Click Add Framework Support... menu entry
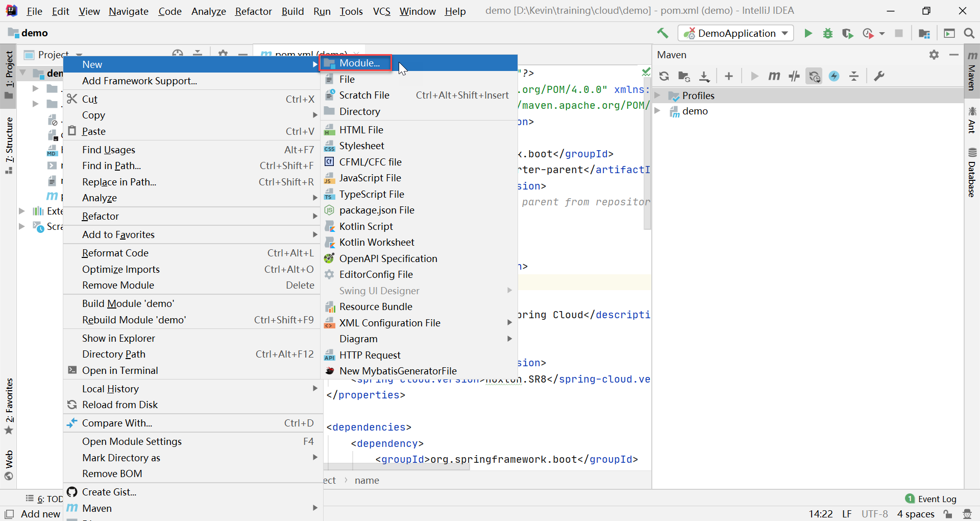Viewport: 980px width, 521px height. pos(192,81)
